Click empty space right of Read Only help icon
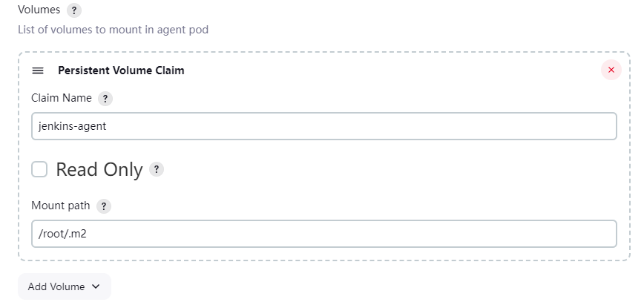644x305 pixels. (x=390, y=169)
